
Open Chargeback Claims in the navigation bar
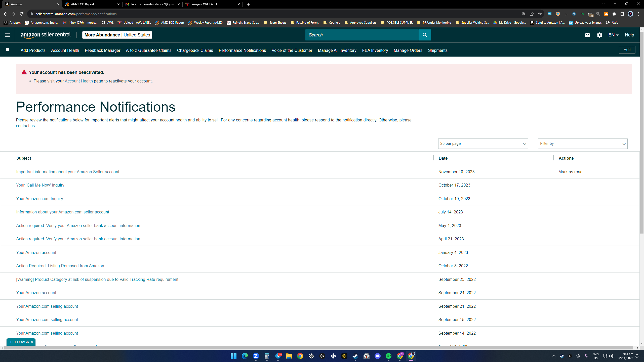pos(195,50)
